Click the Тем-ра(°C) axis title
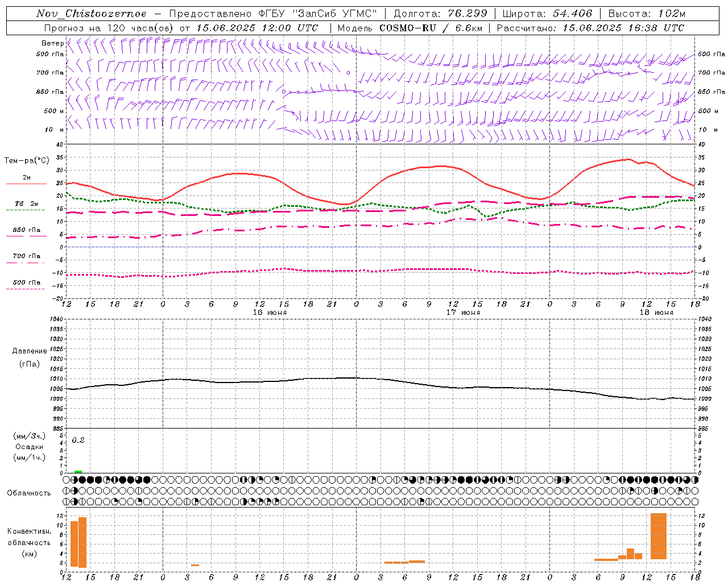Screen dimensions: 728x582 [27, 161]
